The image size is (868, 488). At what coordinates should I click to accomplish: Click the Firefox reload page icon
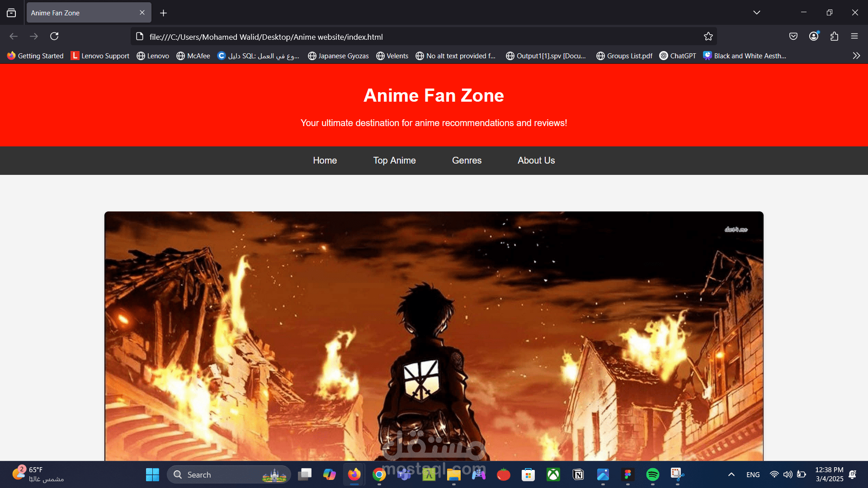tap(54, 36)
